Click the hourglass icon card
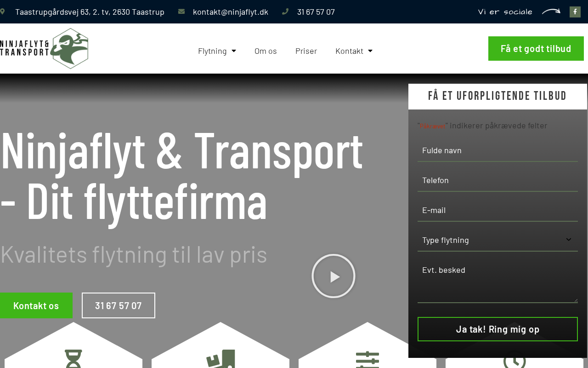The width and height of the screenshot is (588, 368). tap(73, 346)
